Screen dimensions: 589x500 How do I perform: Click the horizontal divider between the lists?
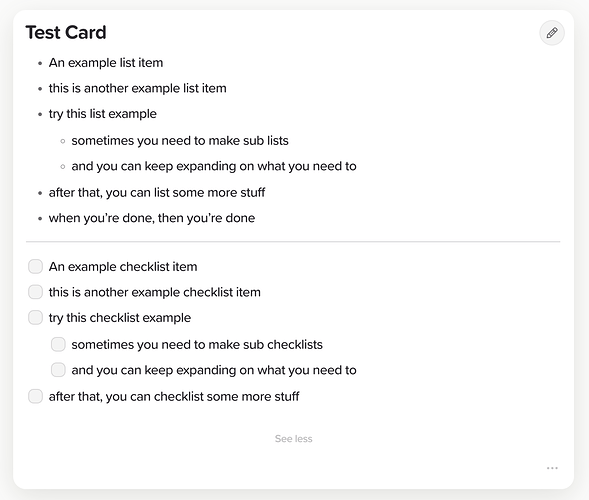(293, 242)
